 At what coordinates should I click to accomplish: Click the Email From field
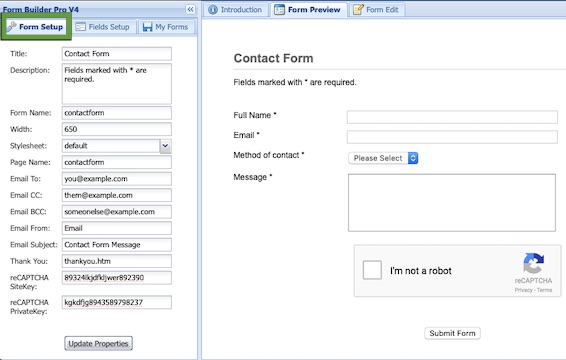point(117,228)
